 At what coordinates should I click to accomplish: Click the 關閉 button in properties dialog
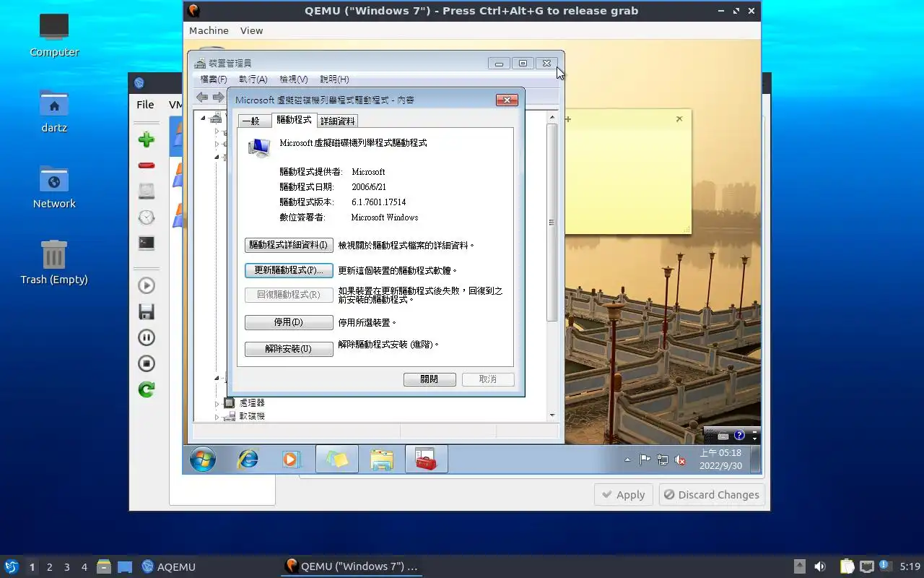click(x=430, y=379)
